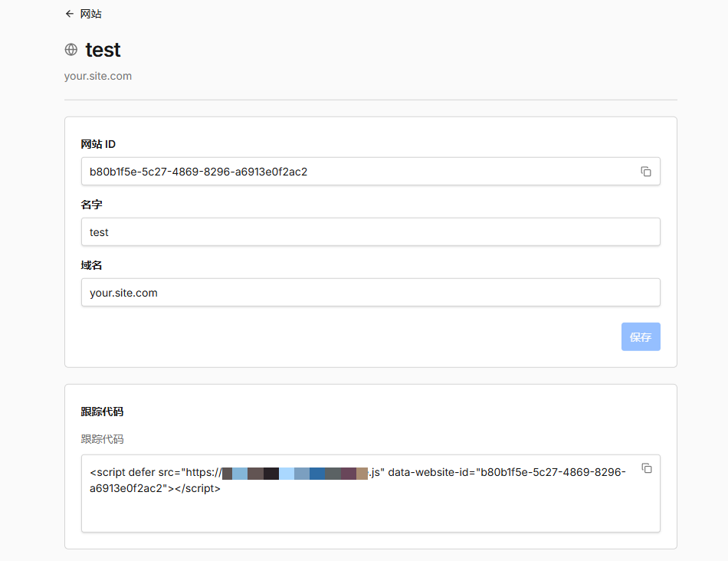Click the gray 跟踪代码 sub-label
The width and height of the screenshot is (728, 561).
coord(102,439)
